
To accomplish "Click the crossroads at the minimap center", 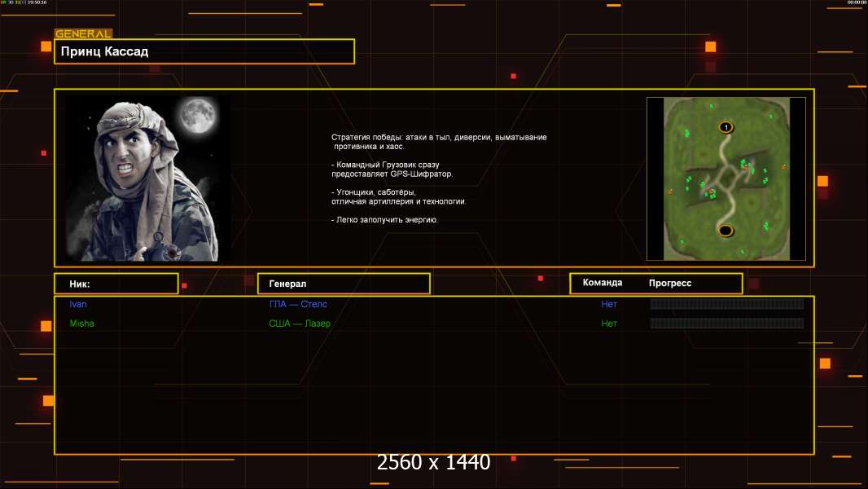I will 725,178.
